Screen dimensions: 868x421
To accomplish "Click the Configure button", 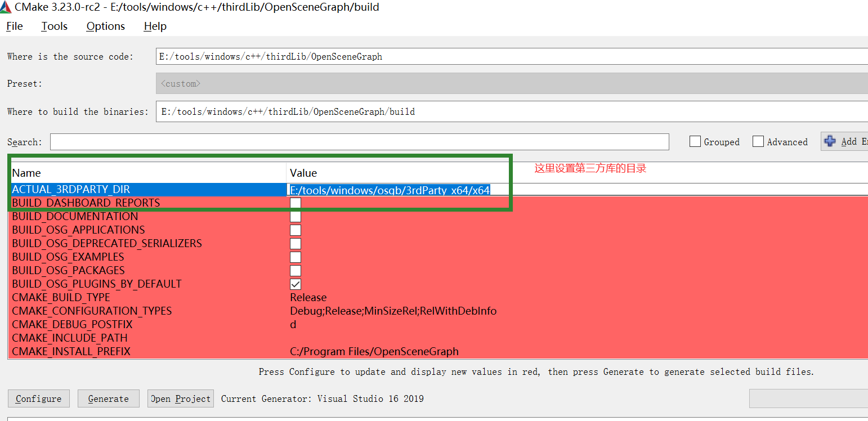I will pyautogui.click(x=39, y=398).
